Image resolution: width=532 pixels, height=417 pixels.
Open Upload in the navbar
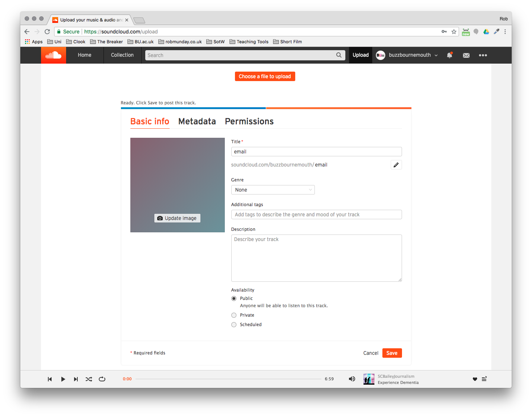point(361,55)
